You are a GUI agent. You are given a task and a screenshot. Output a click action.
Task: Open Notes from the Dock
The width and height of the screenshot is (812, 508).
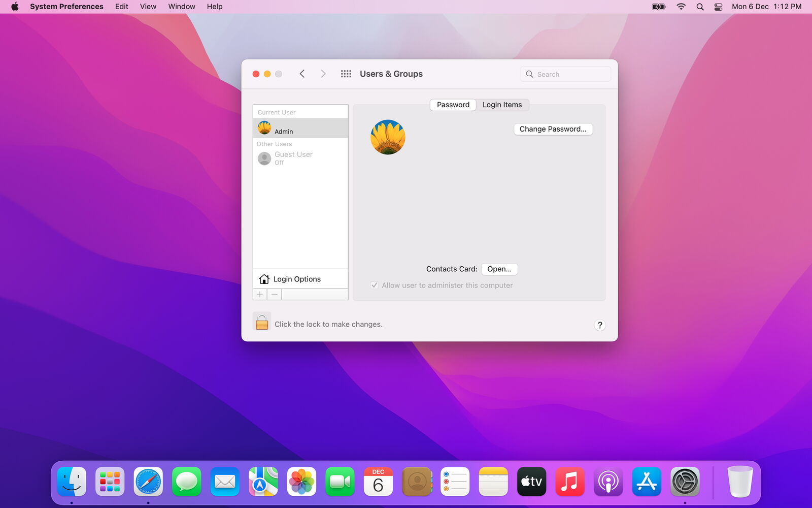click(493, 482)
